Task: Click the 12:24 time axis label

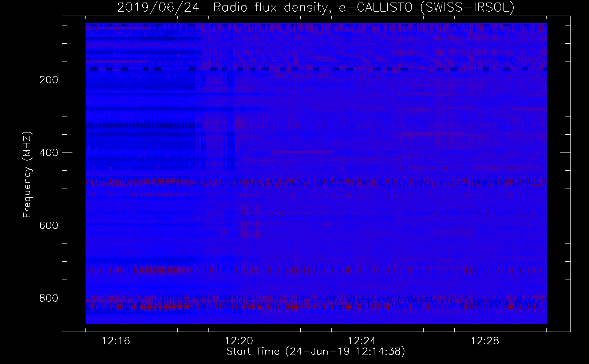Action: tap(362, 341)
